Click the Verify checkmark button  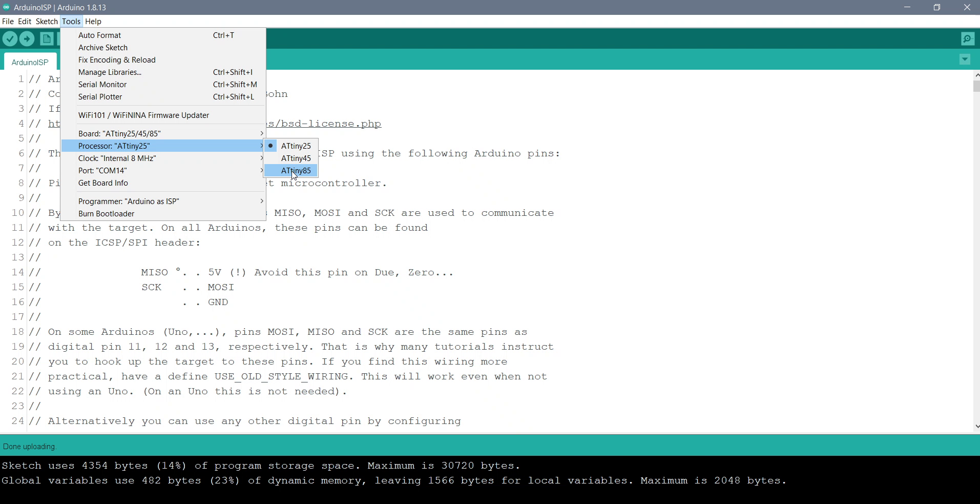10,39
